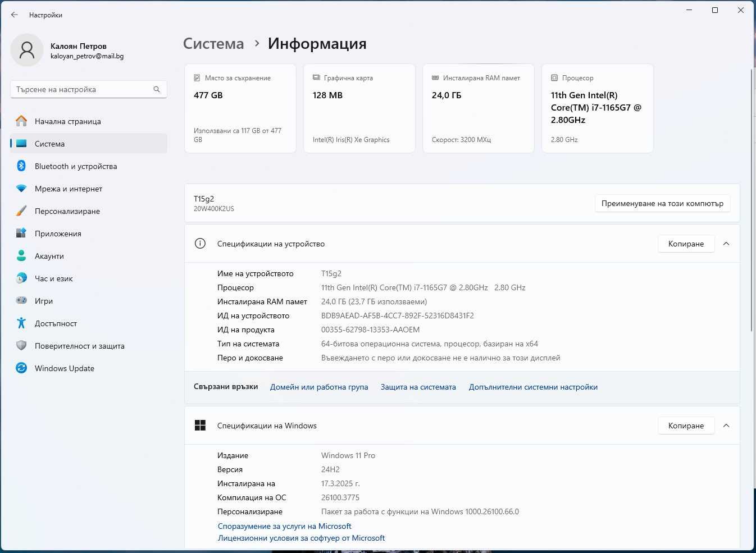Screen dimensions: 756x553
Task: Select Windows Update in sidebar
Action: coord(89,368)
